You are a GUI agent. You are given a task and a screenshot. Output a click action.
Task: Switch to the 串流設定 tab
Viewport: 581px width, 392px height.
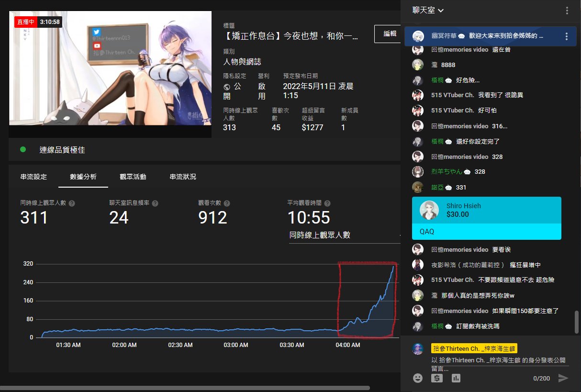[x=34, y=177]
